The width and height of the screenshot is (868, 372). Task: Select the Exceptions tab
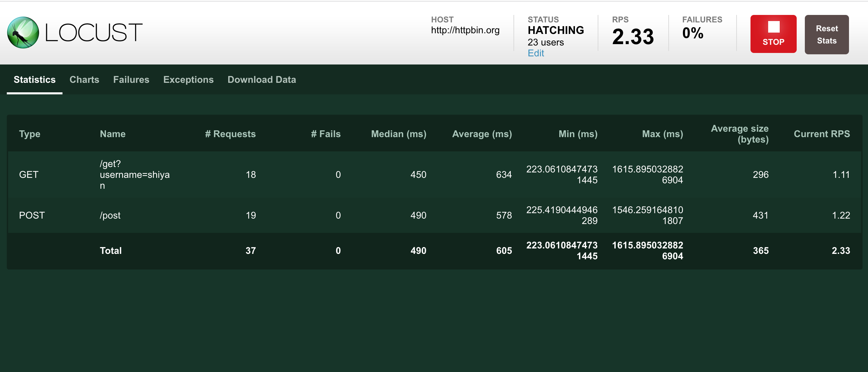[188, 80]
